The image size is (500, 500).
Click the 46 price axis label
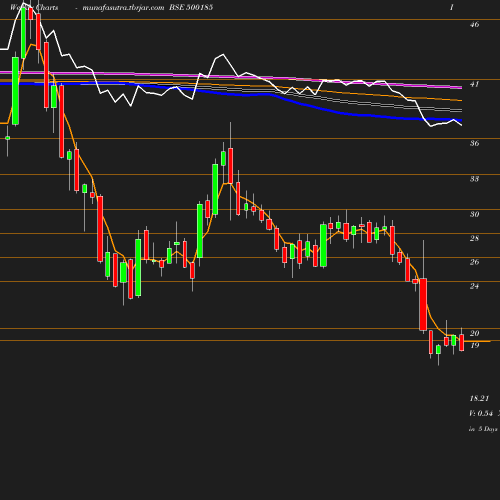(474, 24)
